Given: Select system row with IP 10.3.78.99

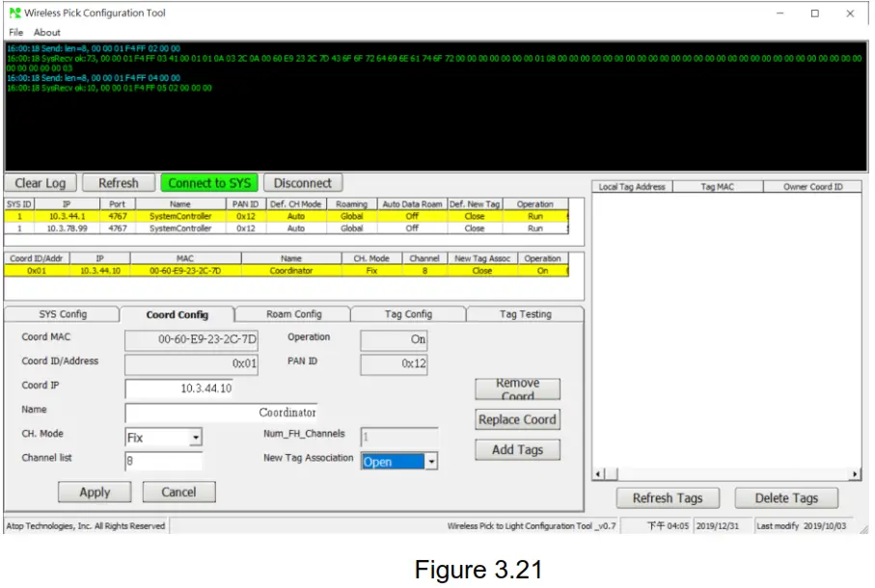Looking at the screenshot, I should [287, 228].
